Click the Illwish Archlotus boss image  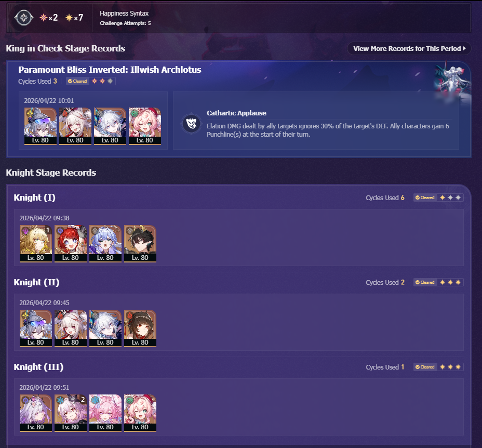coord(452,81)
